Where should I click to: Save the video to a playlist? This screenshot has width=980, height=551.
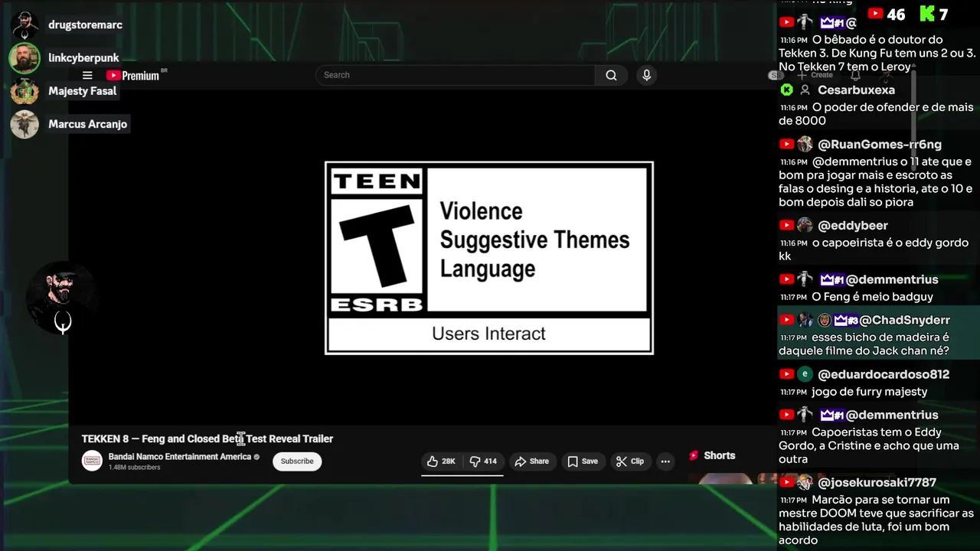(x=583, y=461)
